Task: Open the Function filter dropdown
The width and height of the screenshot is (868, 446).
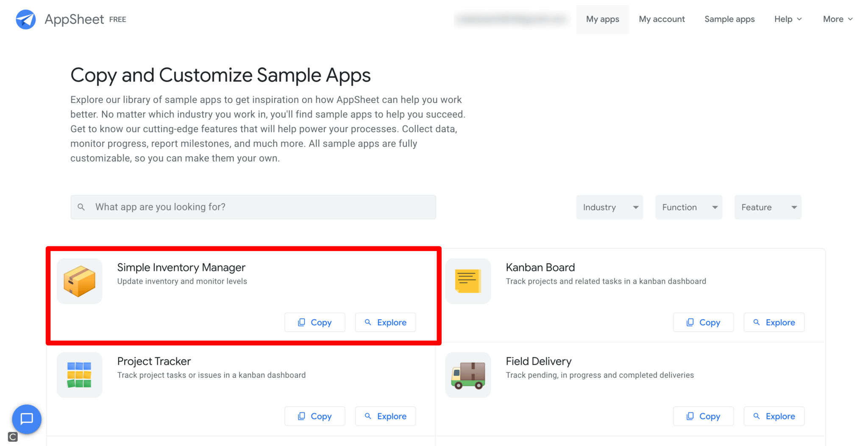Action: click(688, 207)
